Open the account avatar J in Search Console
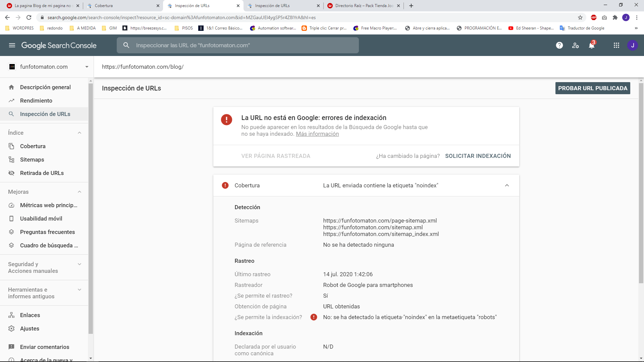Viewport: 644px width, 362px height. 633,45
